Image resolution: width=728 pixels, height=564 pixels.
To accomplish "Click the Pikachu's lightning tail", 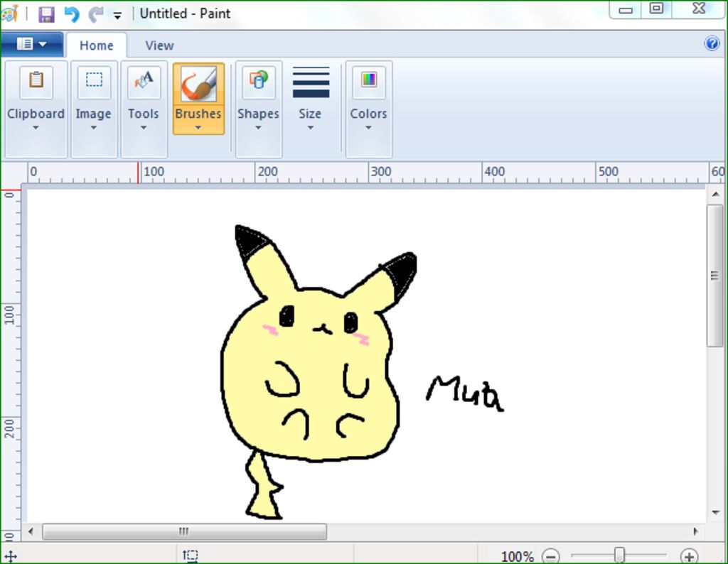I will click(264, 484).
